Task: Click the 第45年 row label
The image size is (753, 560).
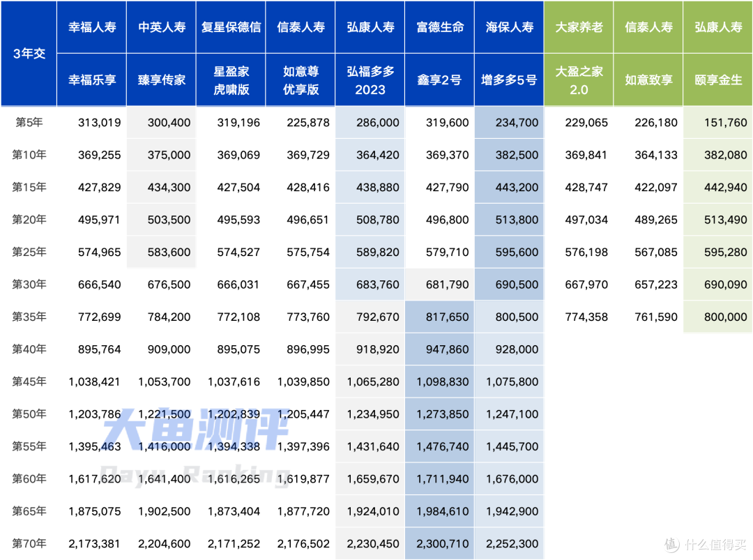Action: point(29,382)
